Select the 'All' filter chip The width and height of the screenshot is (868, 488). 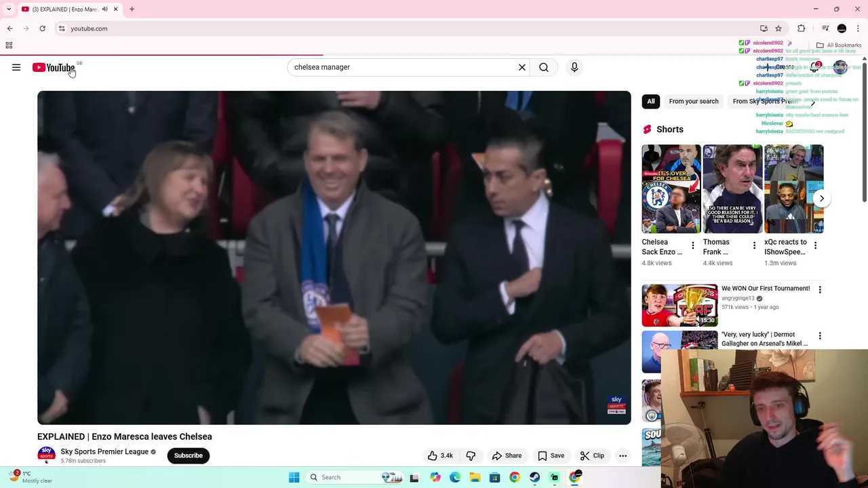[651, 101]
